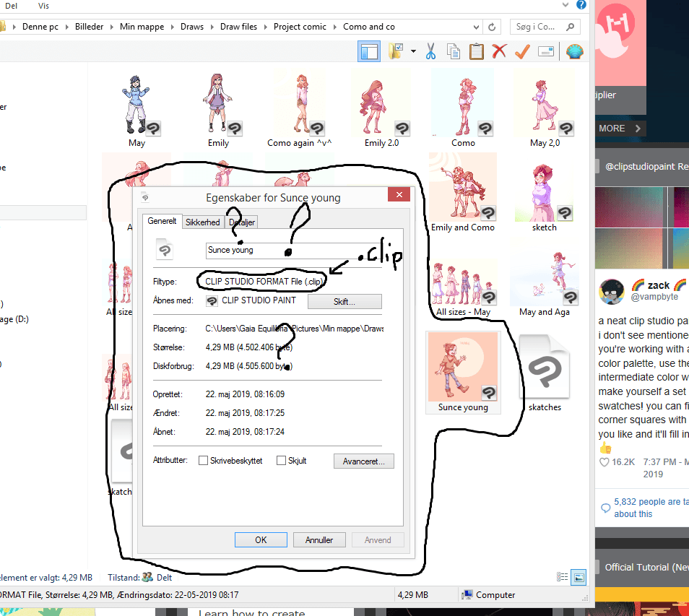This screenshot has width=689, height=616.
Task: Switch to the Sikkerhed tab
Action: [x=202, y=222]
